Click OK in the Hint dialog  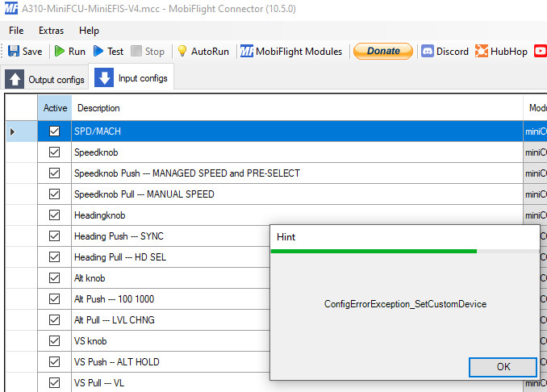pyautogui.click(x=503, y=366)
